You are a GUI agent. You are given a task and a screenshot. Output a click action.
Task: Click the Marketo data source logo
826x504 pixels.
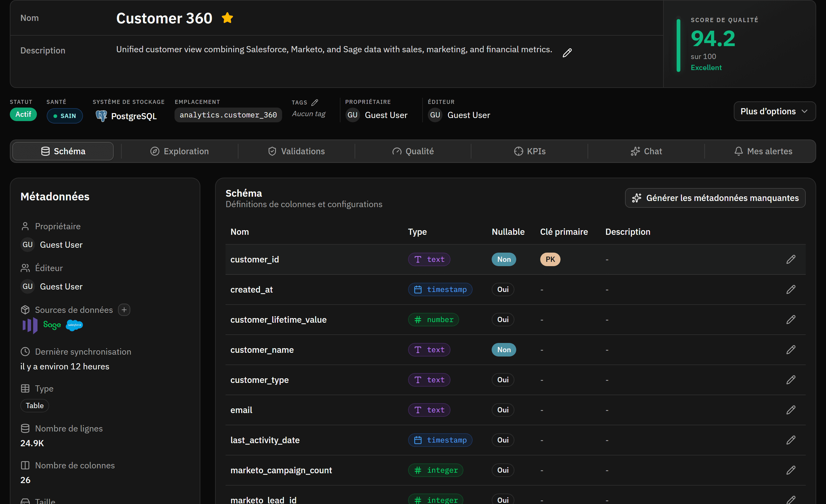[x=30, y=325]
